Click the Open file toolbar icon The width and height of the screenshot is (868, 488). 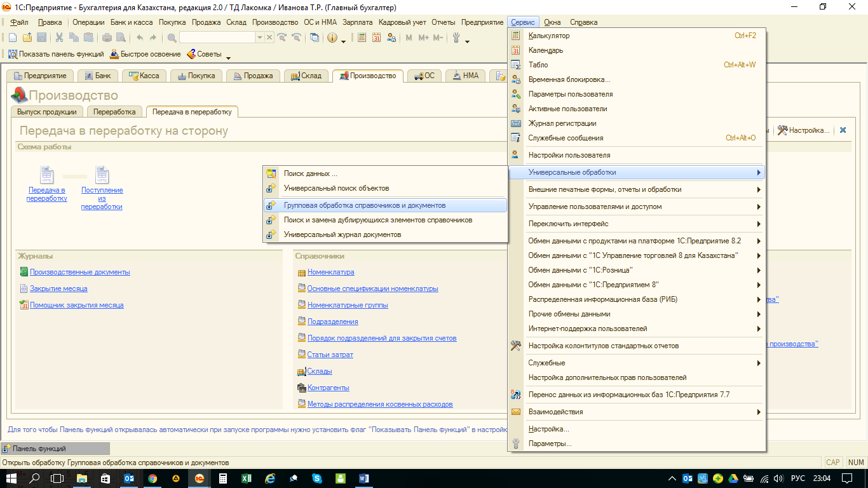click(x=27, y=37)
